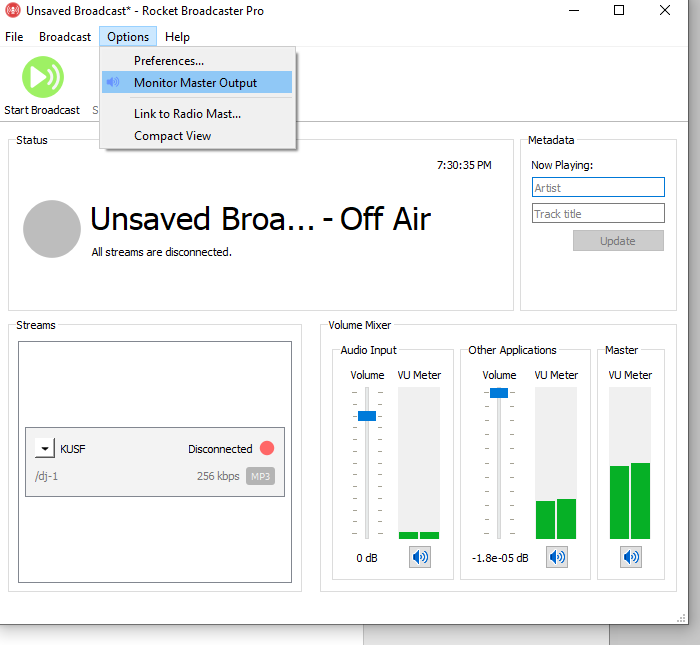Click the 256 kbps bitrate text

[x=218, y=476]
